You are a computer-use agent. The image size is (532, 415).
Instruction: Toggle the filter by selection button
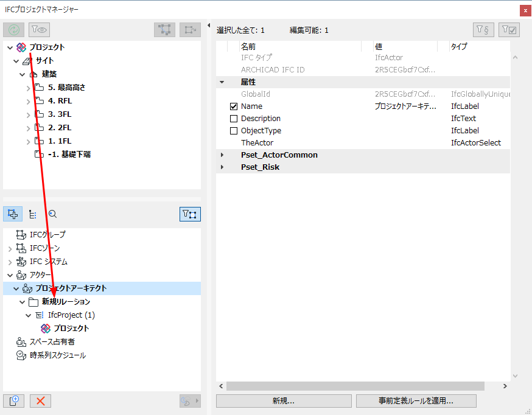click(x=190, y=214)
